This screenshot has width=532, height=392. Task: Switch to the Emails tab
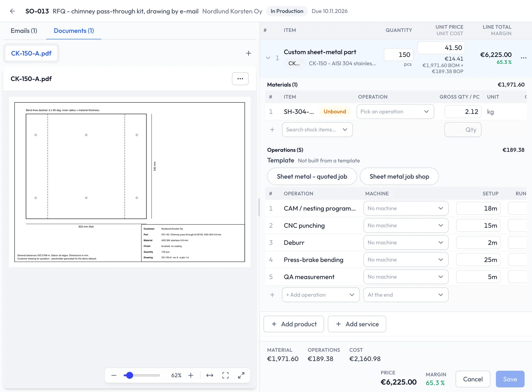click(24, 31)
